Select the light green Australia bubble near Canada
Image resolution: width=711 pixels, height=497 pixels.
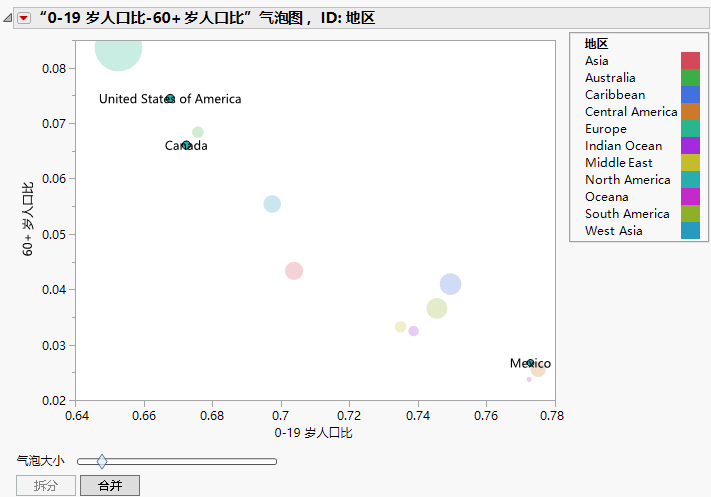[x=198, y=132]
